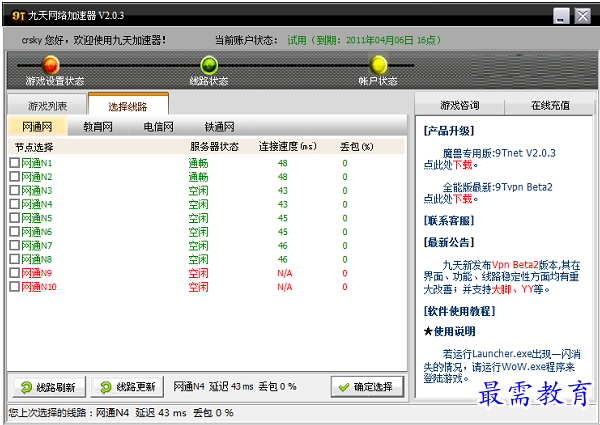Select the 网通N8 node name
Screen dimensions: 600x425
[x=37, y=259]
